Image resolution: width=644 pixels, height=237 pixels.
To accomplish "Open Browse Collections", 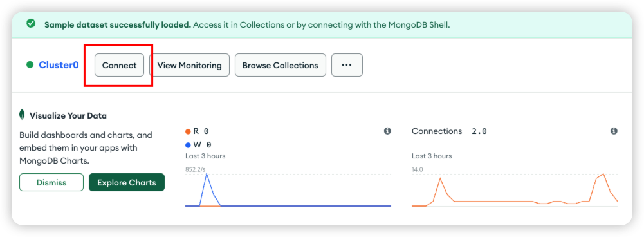I will pyautogui.click(x=280, y=65).
